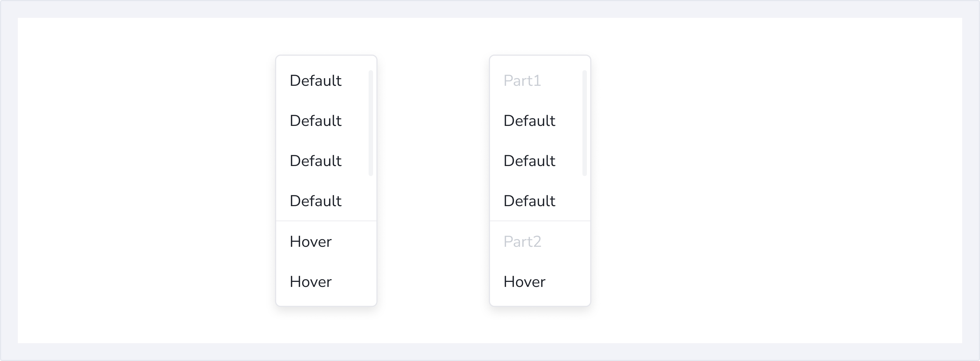Click the fourth Default item in left menu

[x=315, y=201]
